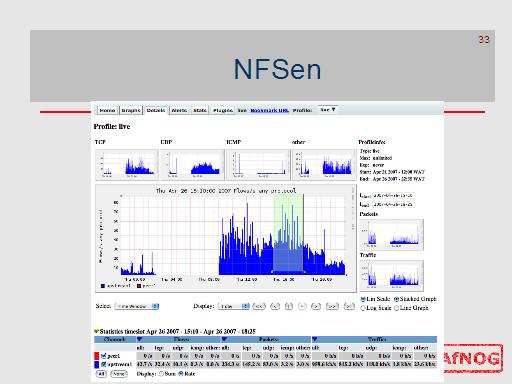
Task: Click the '<' step-back navigation button
Action: pos(275,306)
